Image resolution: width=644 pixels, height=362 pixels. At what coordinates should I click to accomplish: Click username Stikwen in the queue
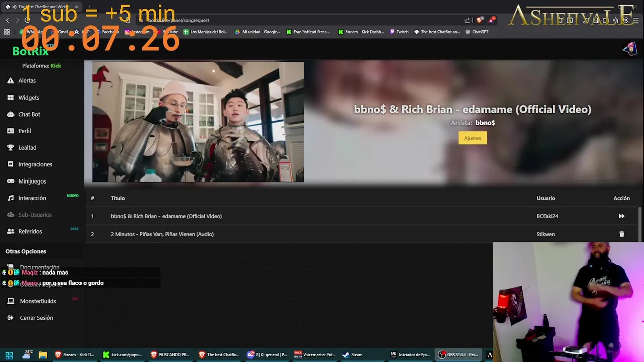point(546,234)
